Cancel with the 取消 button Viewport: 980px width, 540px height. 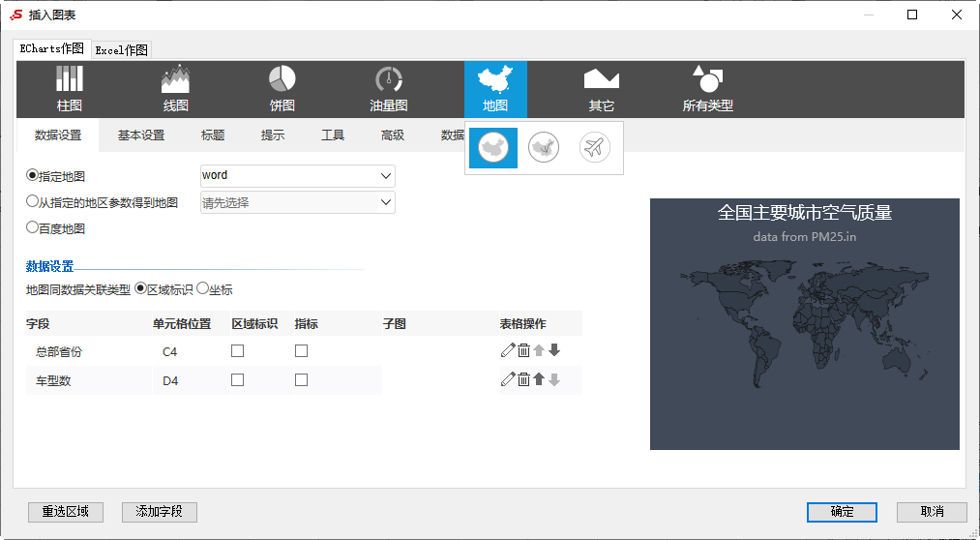(x=932, y=512)
